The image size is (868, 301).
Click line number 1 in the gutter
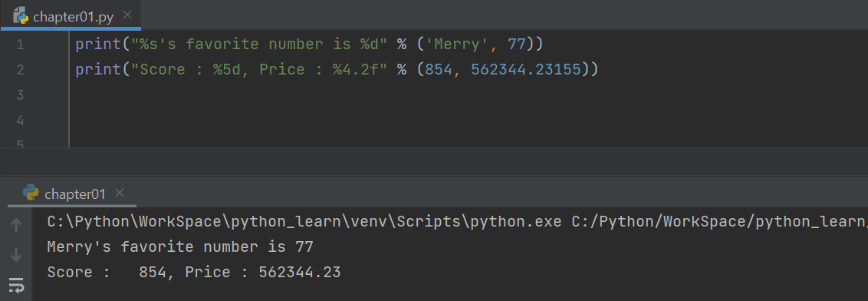coord(20,45)
